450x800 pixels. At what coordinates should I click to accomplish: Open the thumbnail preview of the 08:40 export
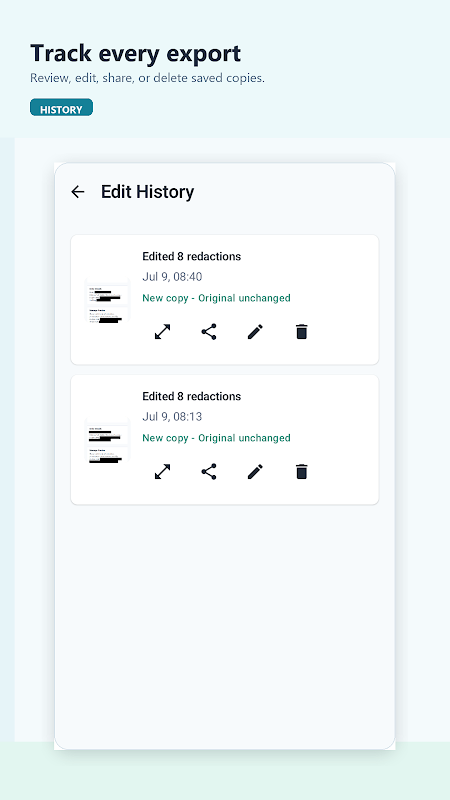click(108, 299)
